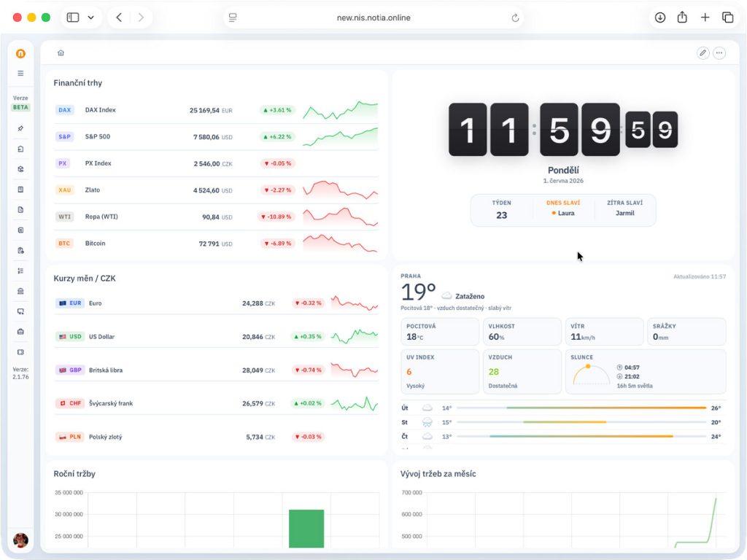Click the PX Index row

point(216,163)
